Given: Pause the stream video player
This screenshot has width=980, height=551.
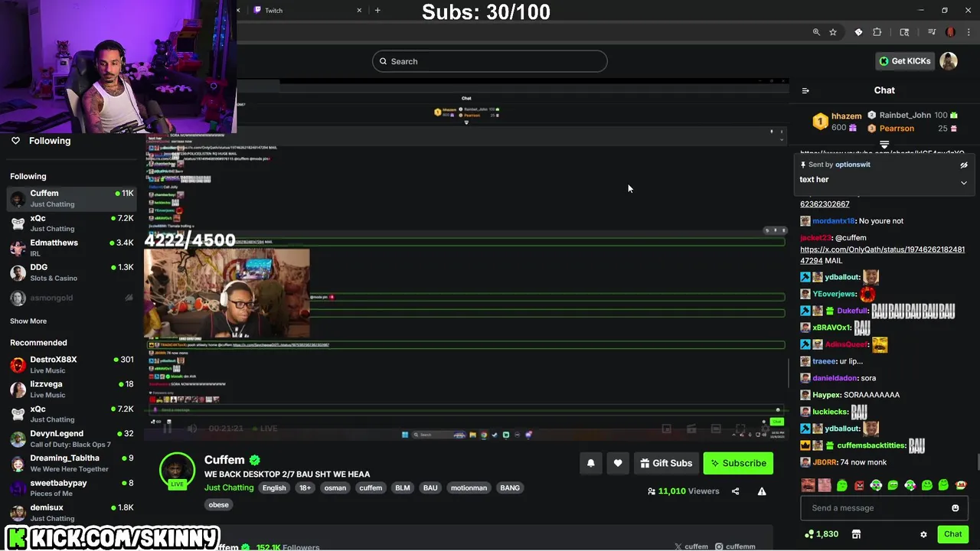Looking at the screenshot, I should click(x=167, y=429).
